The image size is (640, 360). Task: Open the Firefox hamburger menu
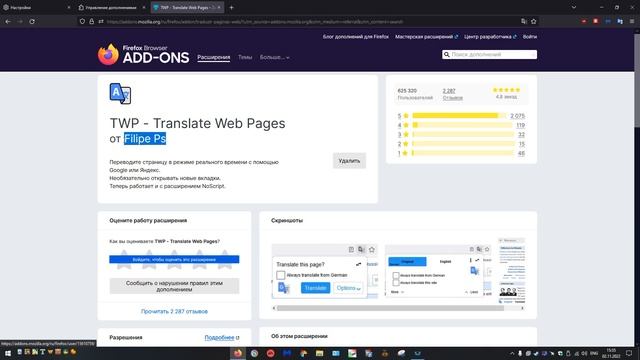coord(632,21)
